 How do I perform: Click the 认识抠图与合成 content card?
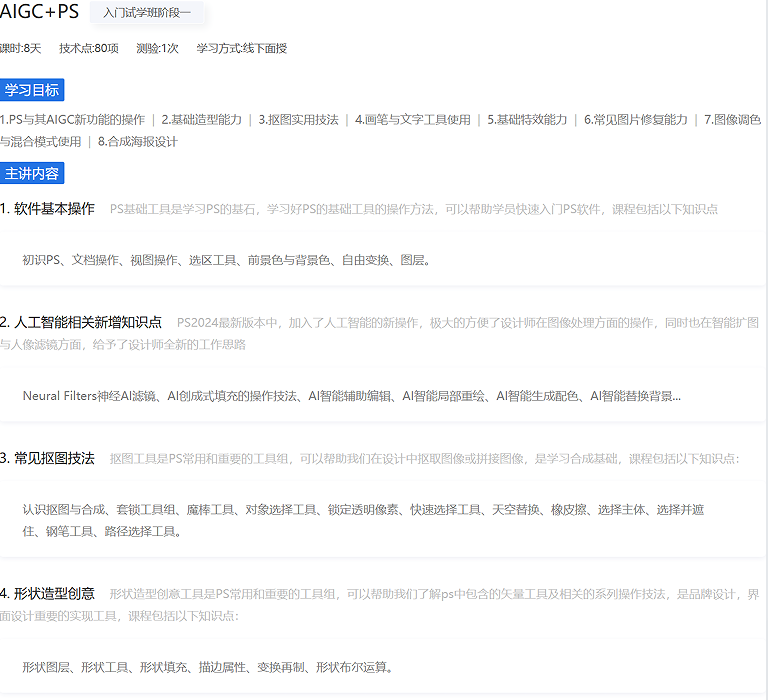point(382,521)
